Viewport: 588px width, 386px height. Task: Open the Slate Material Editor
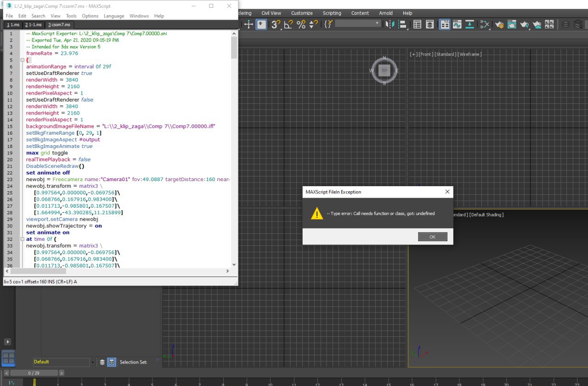[x=485, y=24]
